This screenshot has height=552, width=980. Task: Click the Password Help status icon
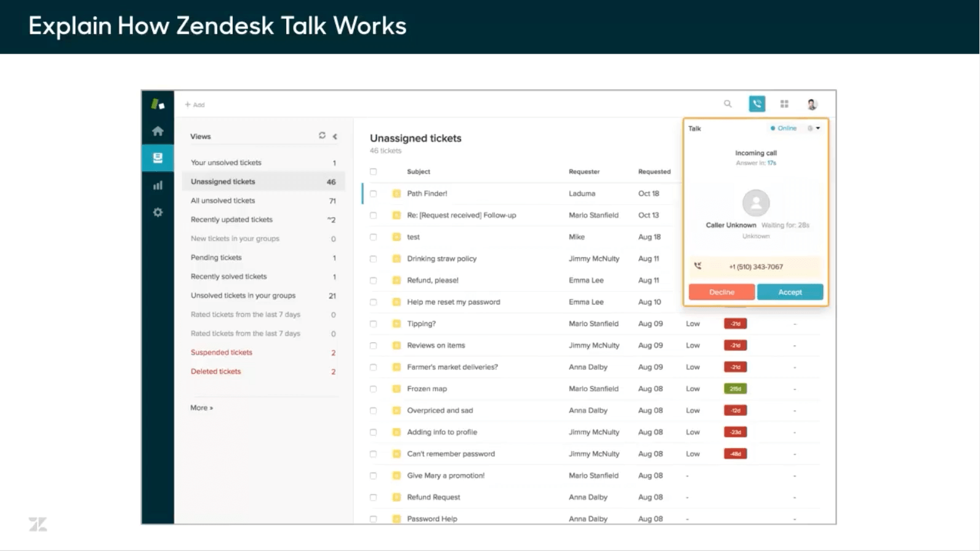[396, 519]
